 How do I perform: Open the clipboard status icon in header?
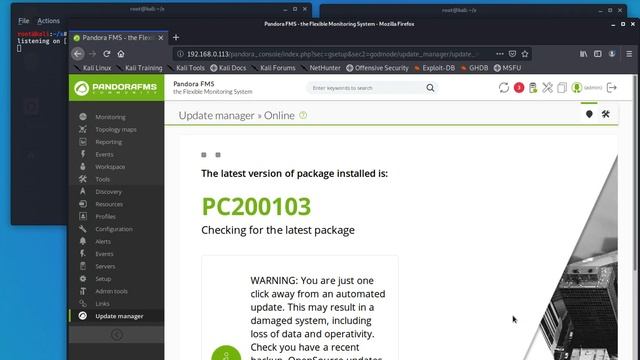533,88
